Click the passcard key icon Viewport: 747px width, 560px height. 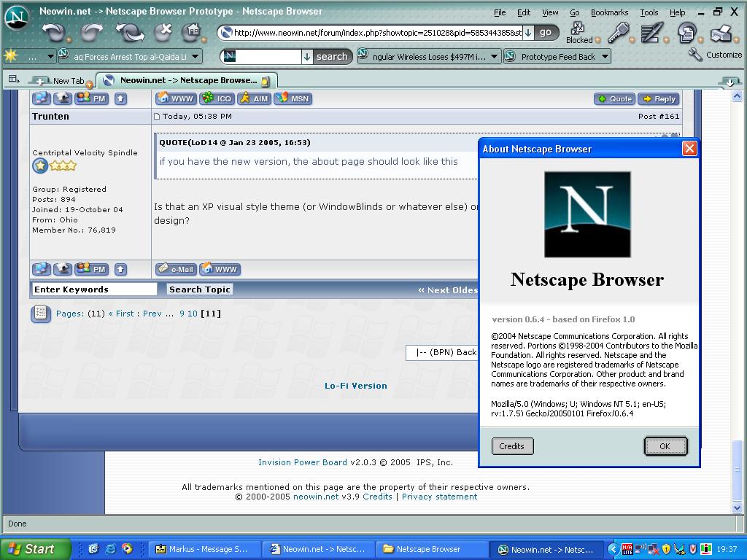coord(619,32)
